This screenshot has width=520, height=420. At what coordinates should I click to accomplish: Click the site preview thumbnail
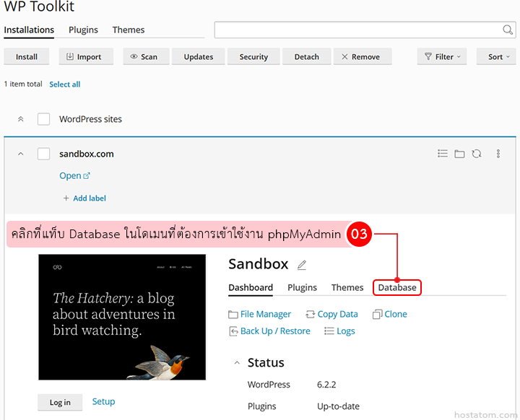click(122, 317)
